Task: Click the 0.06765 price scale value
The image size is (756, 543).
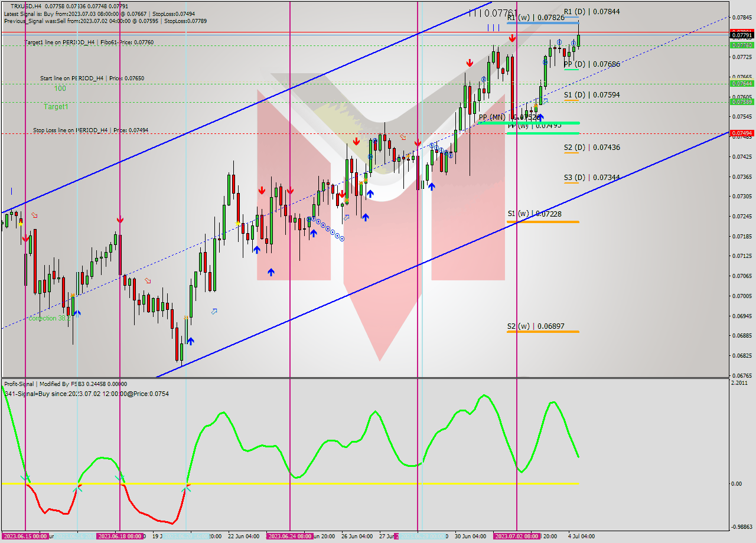Action: [x=742, y=375]
